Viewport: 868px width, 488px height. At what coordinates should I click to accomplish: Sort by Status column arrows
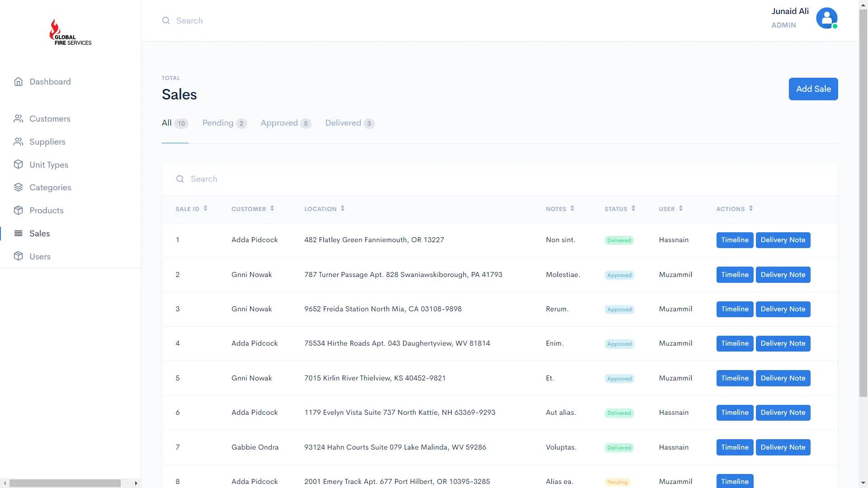click(633, 209)
